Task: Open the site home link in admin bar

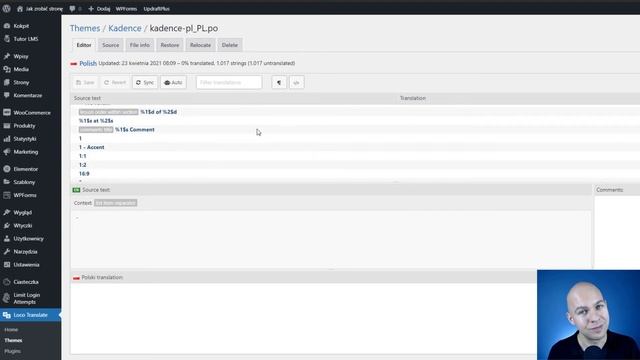Action: (x=40, y=9)
